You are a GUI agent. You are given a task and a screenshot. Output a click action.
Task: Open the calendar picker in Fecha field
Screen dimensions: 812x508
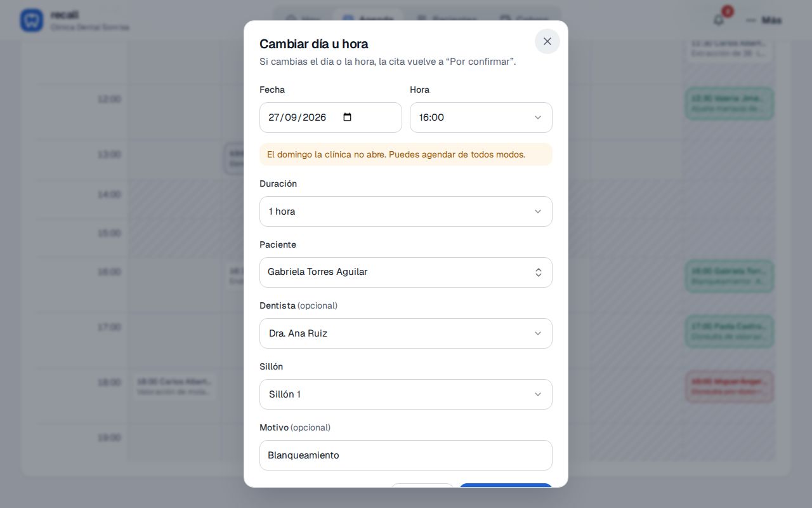(x=347, y=117)
